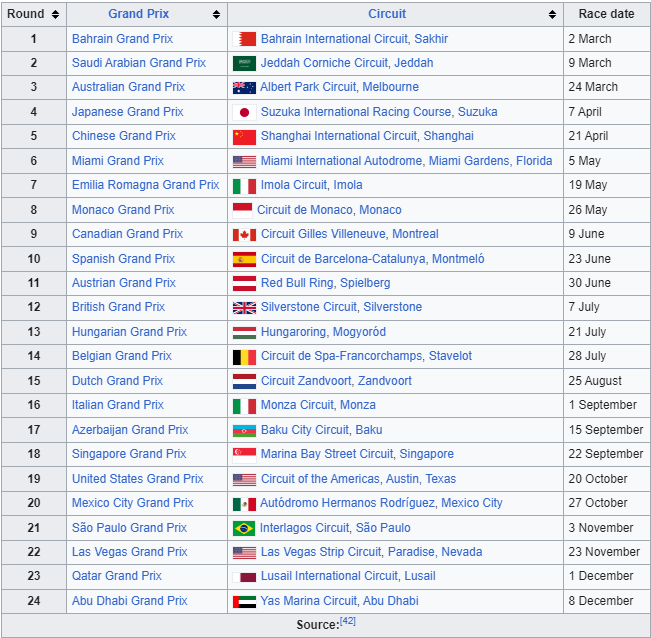Open Silverstone Circuit link
The image size is (651, 638).
pos(308,307)
